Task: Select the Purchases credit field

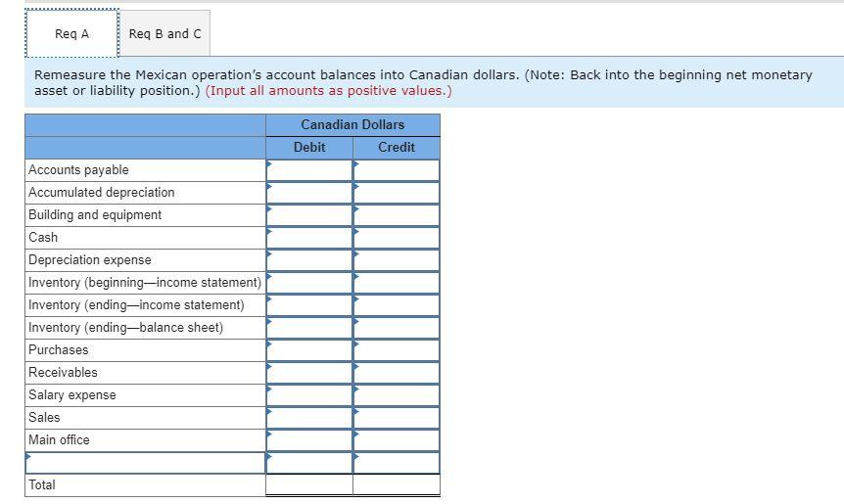Action: (397, 350)
